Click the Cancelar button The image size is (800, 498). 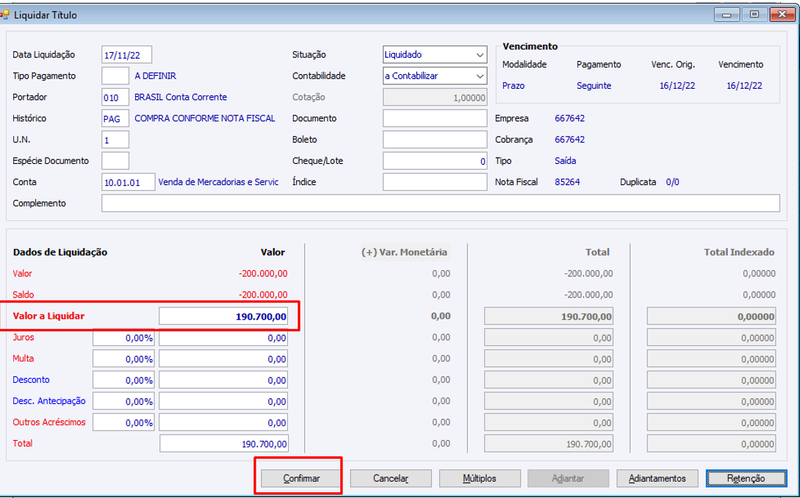[390, 479]
